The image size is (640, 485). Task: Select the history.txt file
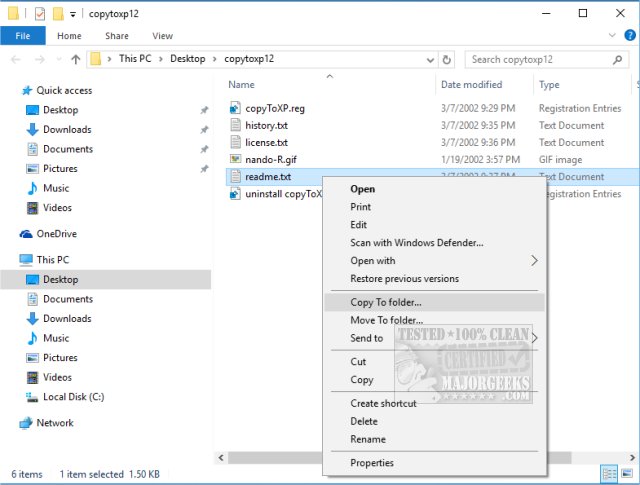[x=266, y=125]
